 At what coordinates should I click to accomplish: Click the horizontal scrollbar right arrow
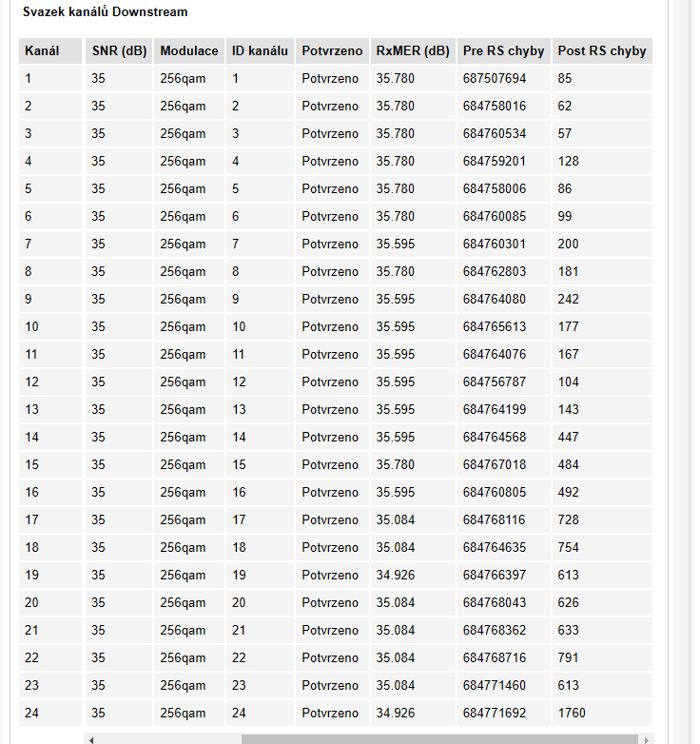[647, 738]
